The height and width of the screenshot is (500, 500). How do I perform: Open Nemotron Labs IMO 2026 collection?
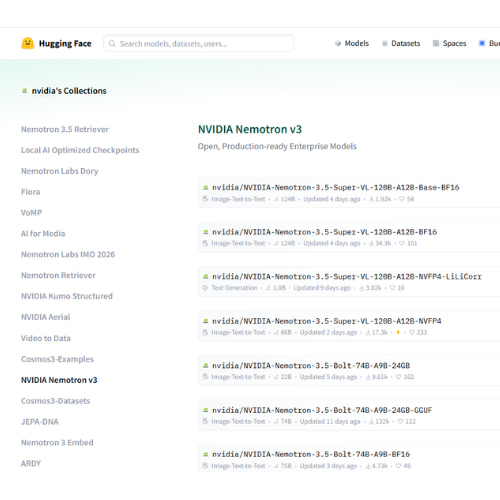coord(68,255)
